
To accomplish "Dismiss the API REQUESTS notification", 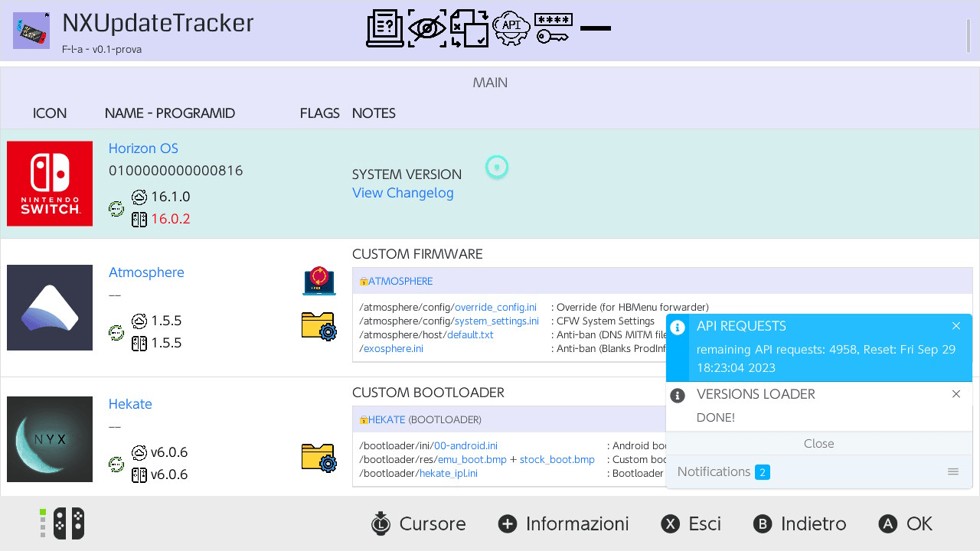I will pyautogui.click(x=956, y=326).
